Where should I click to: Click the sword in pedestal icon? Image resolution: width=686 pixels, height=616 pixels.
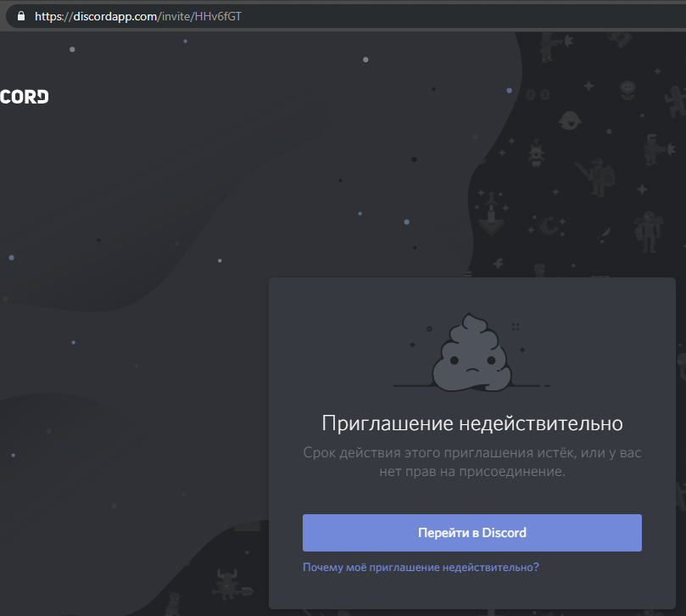click(x=489, y=216)
